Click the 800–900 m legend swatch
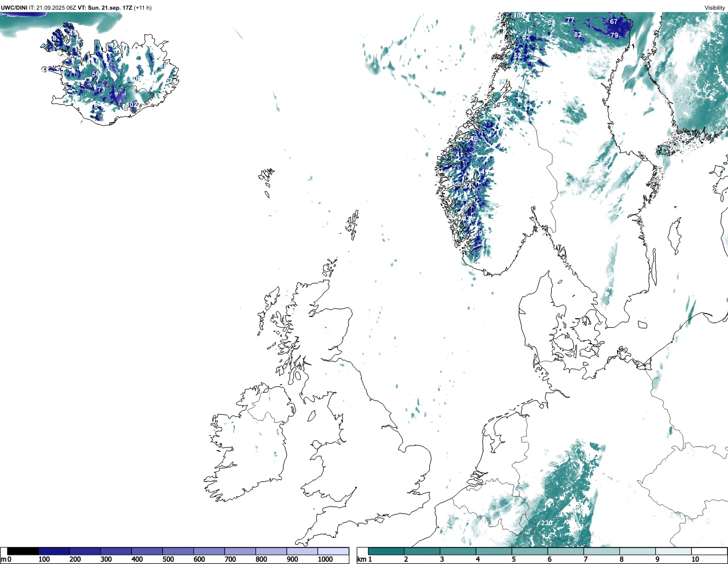The height and width of the screenshot is (564, 728). click(271, 551)
